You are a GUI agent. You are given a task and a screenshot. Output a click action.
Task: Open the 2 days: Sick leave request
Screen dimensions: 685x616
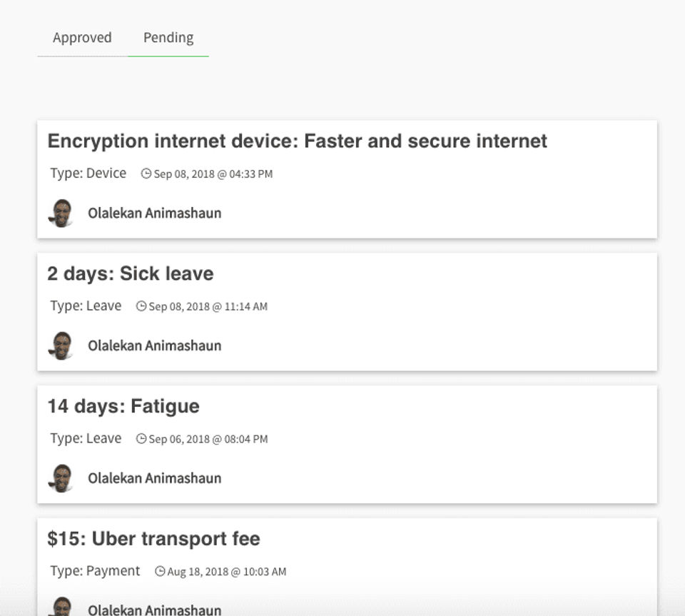pos(131,274)
